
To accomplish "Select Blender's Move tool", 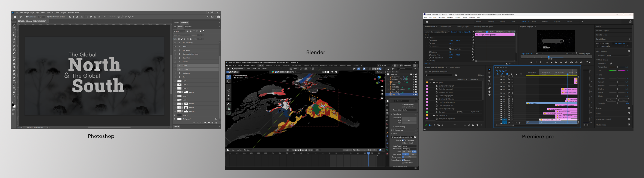I will 229,86.
